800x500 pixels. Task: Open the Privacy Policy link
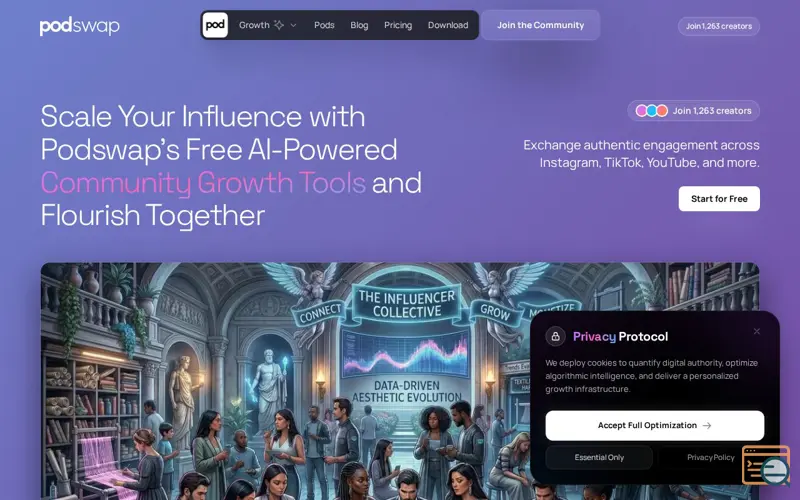pyautogui.click(x=711, y=458)
